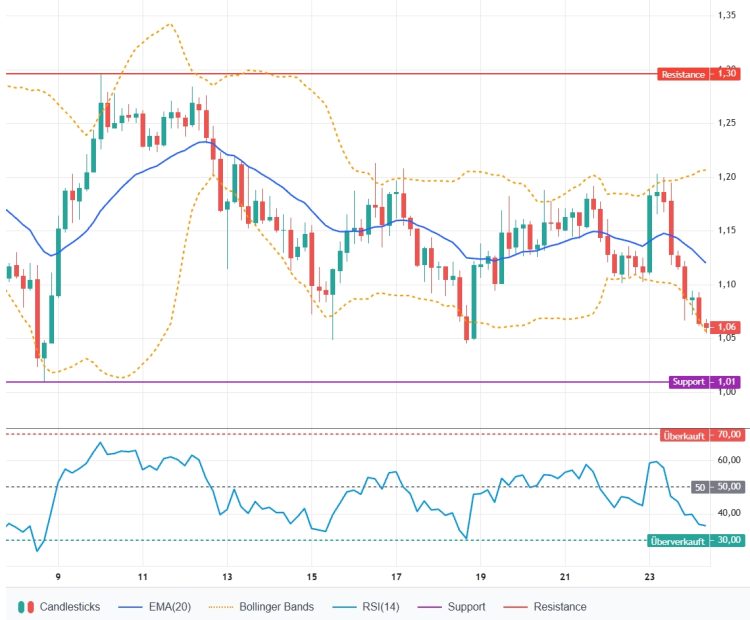
Task: Click the Überkauft 70,00 RSI label
Action: pos(702,435)
